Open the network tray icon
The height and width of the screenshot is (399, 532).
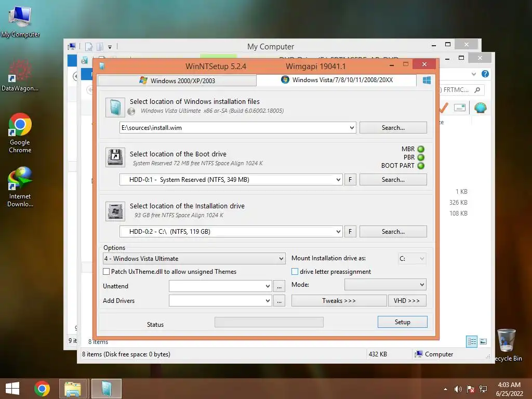[x=483, y=389]
